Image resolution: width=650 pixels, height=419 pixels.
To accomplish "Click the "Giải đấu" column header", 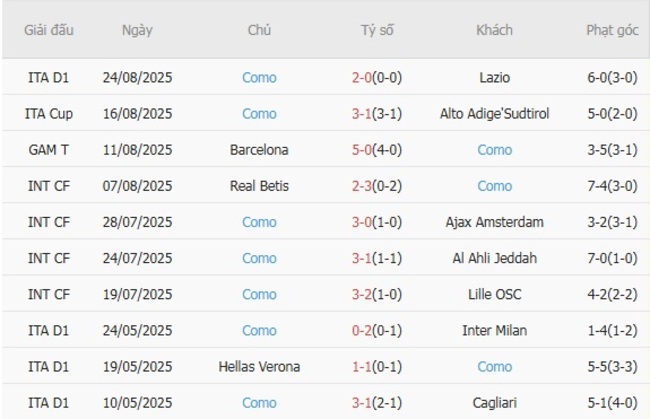I will tap(49, 30).
